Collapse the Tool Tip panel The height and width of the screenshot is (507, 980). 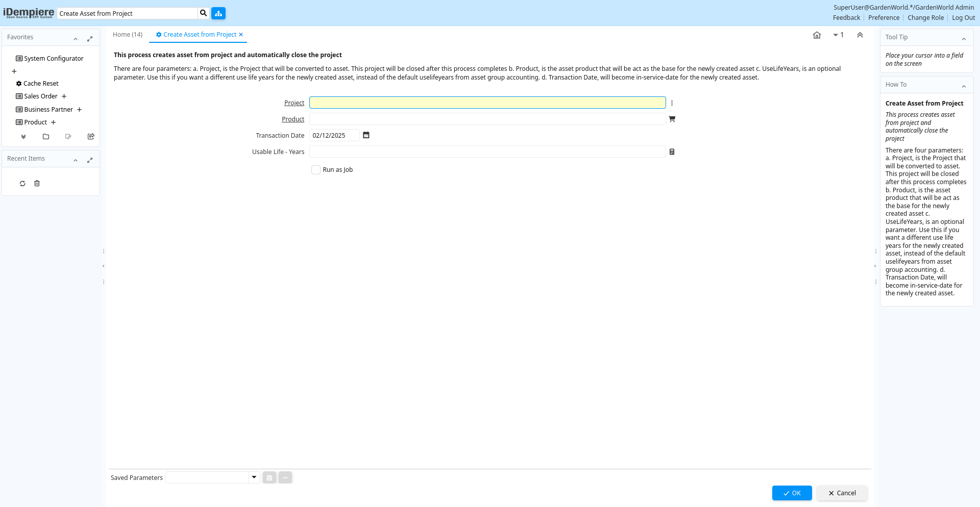964,39
